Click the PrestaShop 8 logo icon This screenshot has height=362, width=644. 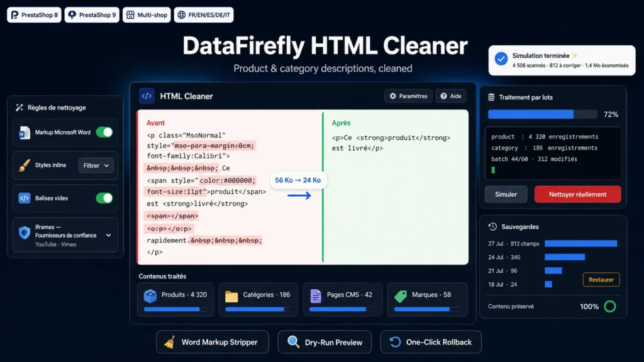15,15
